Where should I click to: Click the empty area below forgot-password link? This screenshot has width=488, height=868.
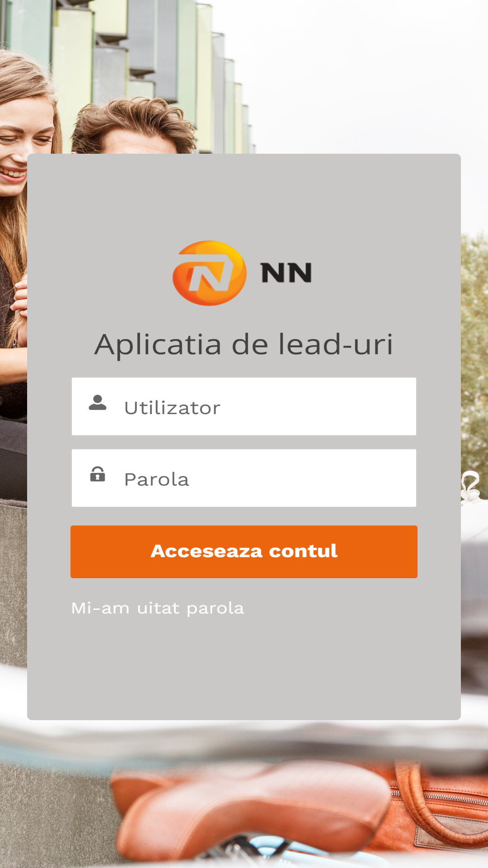[244, 669]
